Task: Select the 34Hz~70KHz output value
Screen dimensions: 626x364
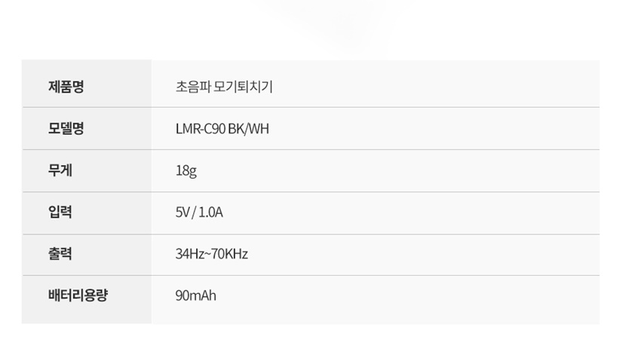Action: point(212,254)
